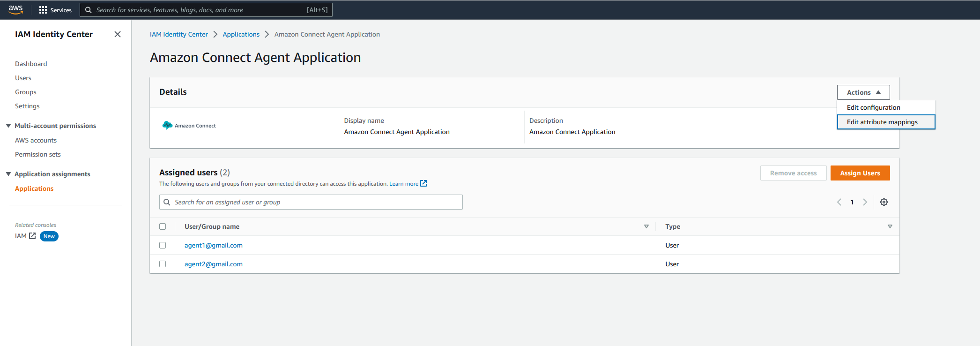
Task: Click the IAM Identity Center sidebar title
Action: [x=54, y=34]
